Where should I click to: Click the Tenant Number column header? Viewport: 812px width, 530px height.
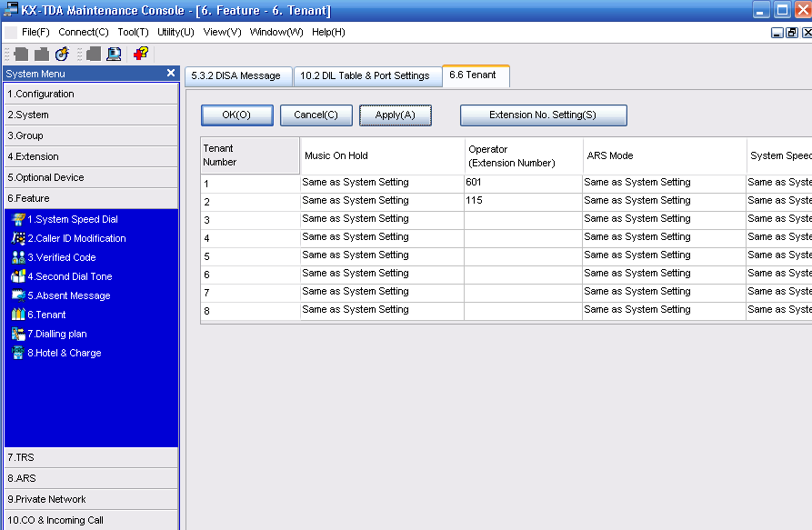(250, 155)
